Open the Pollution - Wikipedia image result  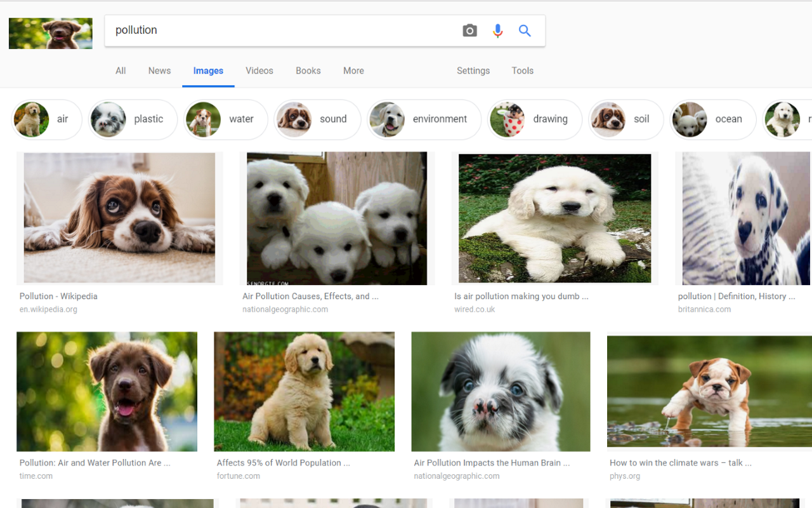click(x=119, y=218)
